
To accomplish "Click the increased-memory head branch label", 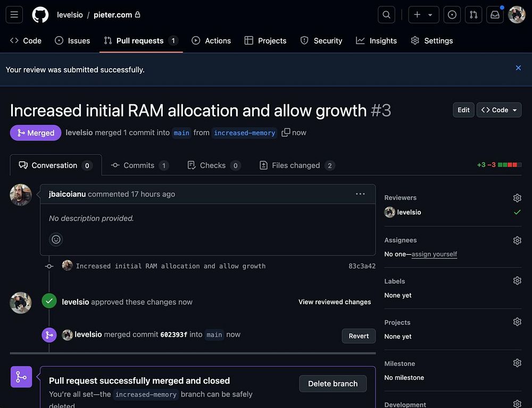I will pyautogui.click(x=244, y=133).
